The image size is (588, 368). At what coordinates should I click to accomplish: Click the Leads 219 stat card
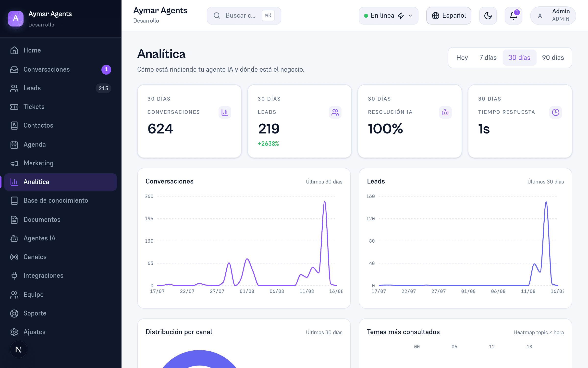pyautogui.click(x=300, y=121)
